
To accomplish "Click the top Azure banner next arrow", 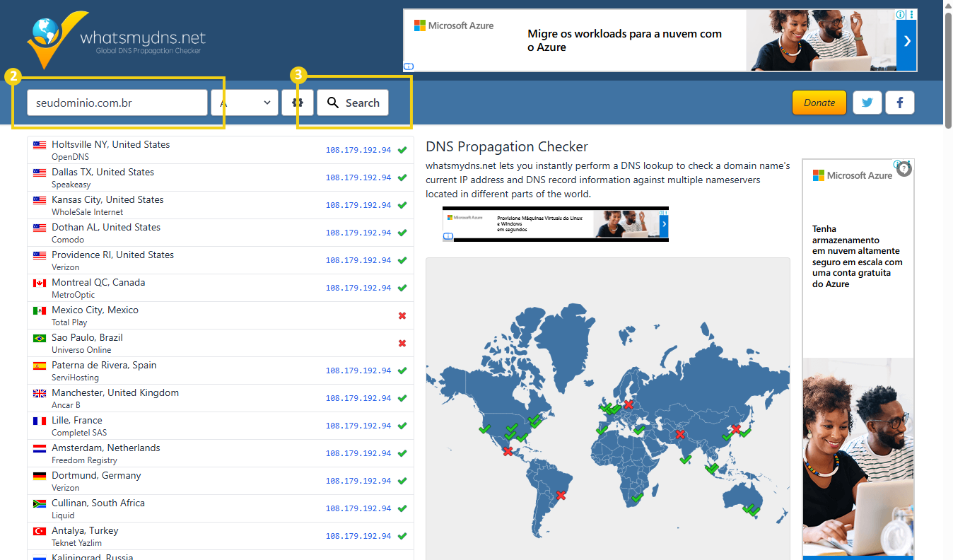I will click(906, 41).
